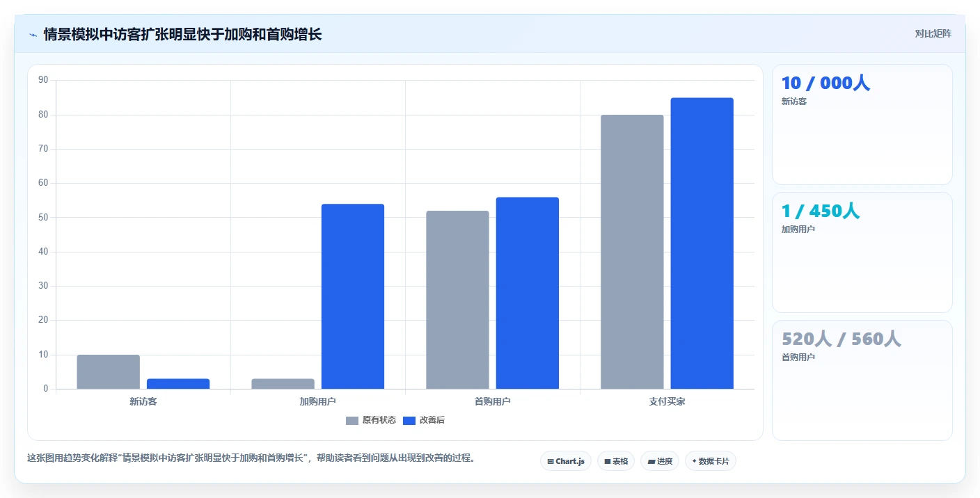Click the 首购用户 label in the stat card
The width and height of the screenshot is (980, 498).
tap(798, 358)
